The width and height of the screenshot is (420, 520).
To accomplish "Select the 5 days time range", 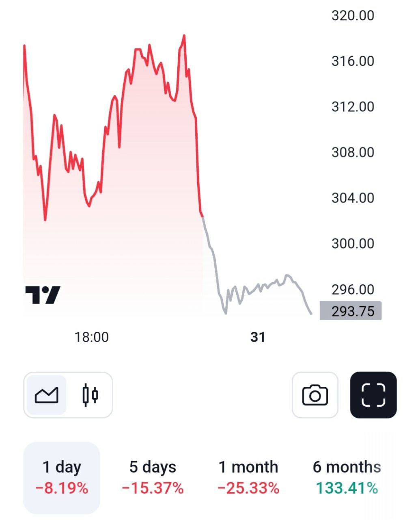I will click(153, 477).
